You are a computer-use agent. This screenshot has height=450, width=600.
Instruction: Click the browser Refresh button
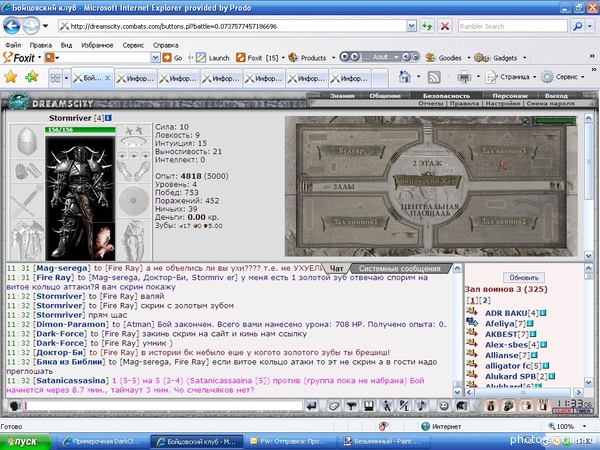(427, 26)
